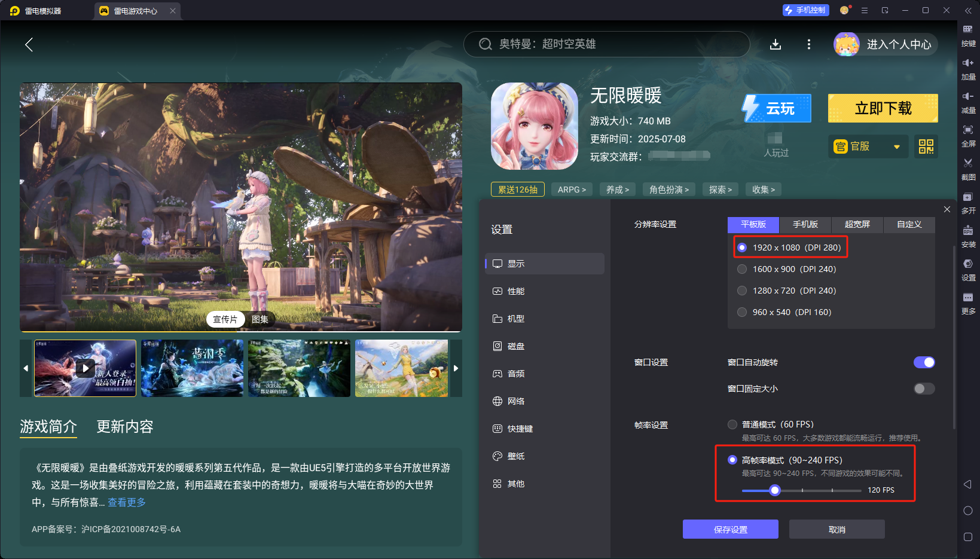
Task: Open the download manager icon
Action: [776, 44]
